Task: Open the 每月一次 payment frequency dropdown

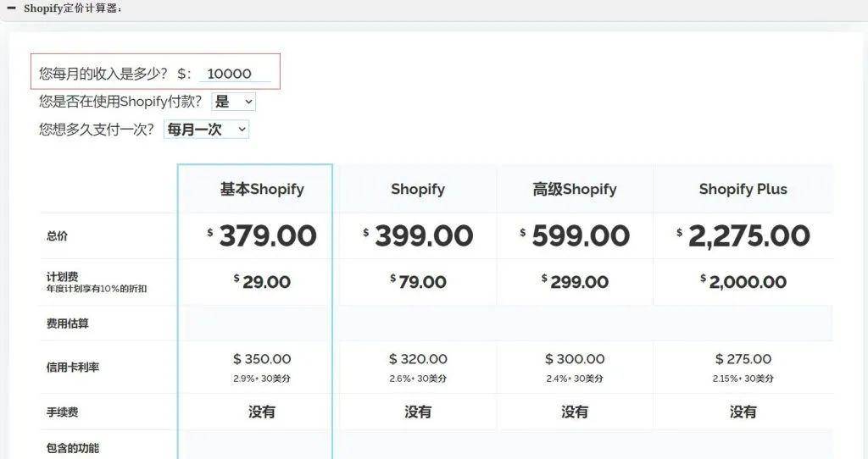Action: 206,130
